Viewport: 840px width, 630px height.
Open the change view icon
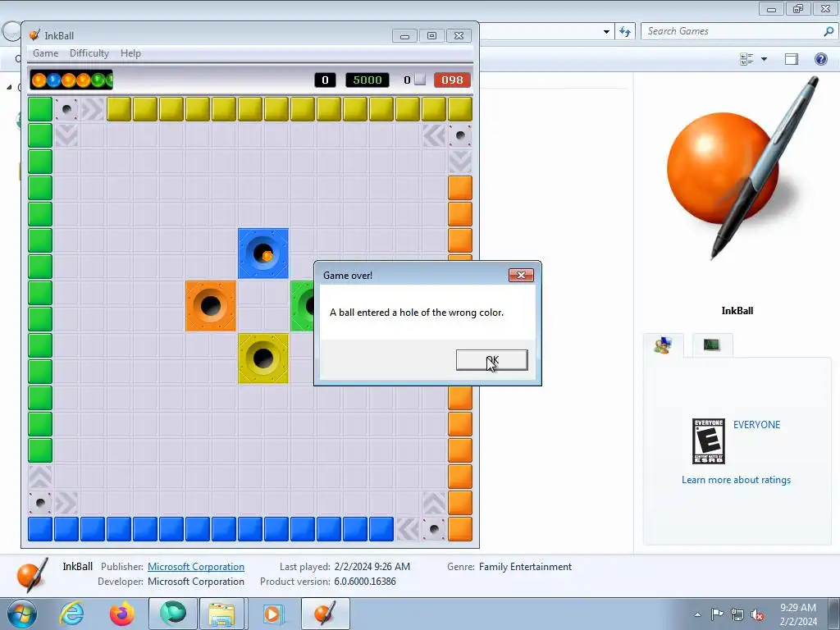click(746, 59)
